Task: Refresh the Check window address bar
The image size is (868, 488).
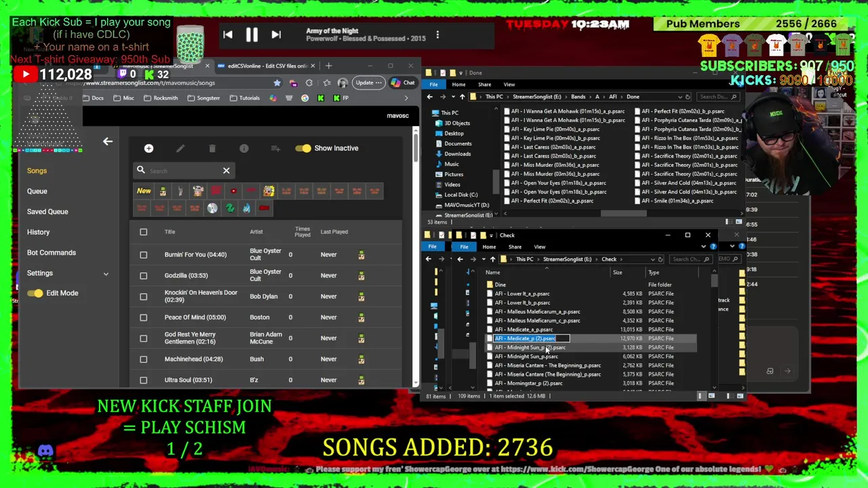Action: (x=660, y=259)
